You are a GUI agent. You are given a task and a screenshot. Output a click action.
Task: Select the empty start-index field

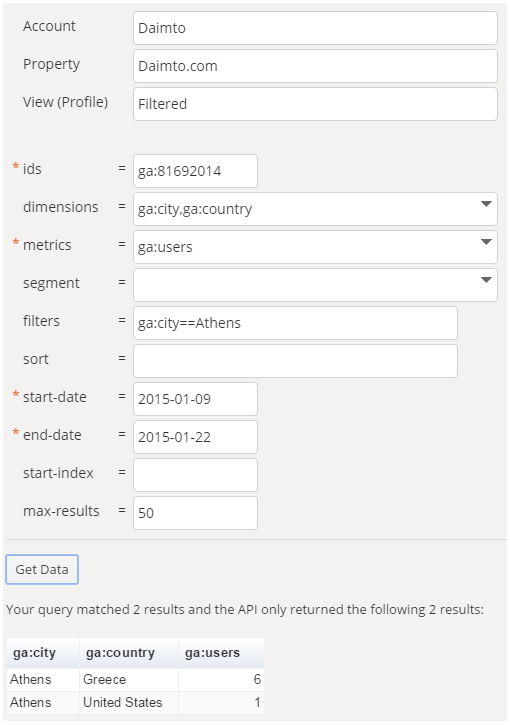point(196,475)
